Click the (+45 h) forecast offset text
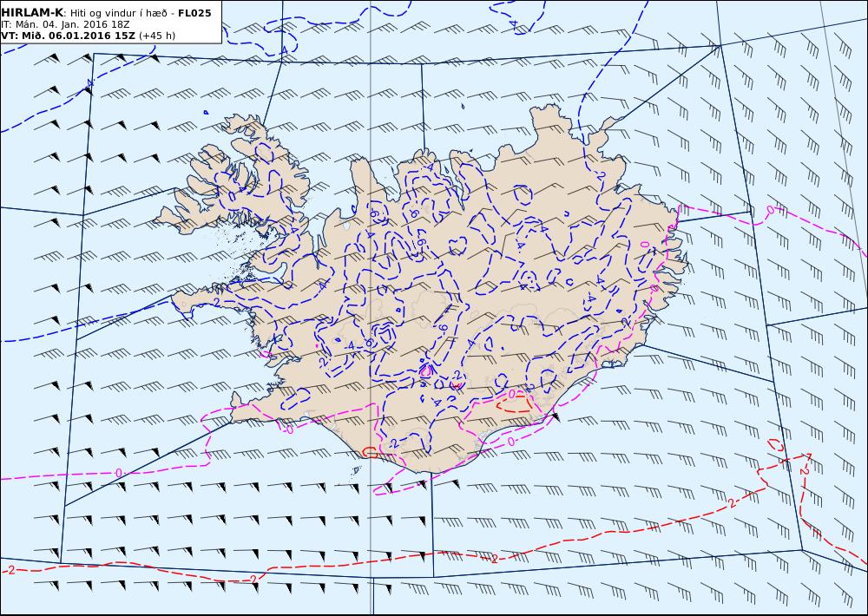Screen dimensions: 868x616 coord(156,36)
